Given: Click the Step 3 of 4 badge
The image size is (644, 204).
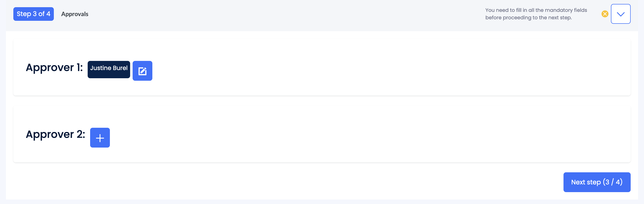Looking at the screenshot, I should (34, 14).
